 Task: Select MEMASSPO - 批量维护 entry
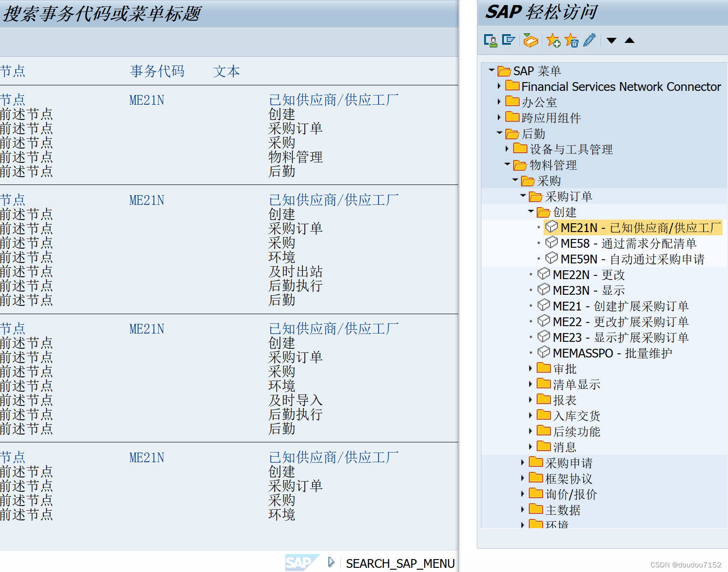612,353
